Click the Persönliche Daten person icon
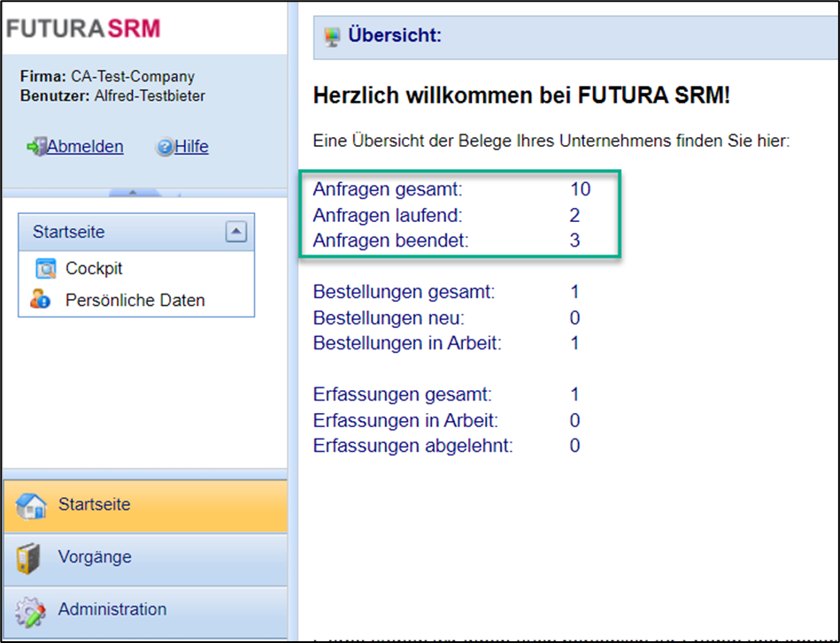This screenshot has height=643, width=840. pyautogui.click(x=41, y=301)
